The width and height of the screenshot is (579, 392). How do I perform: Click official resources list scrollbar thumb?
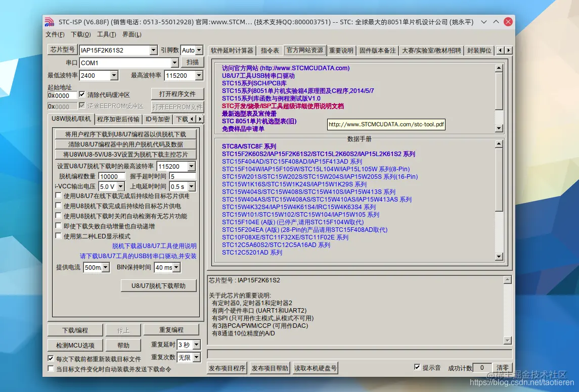[x=499, y=91]
